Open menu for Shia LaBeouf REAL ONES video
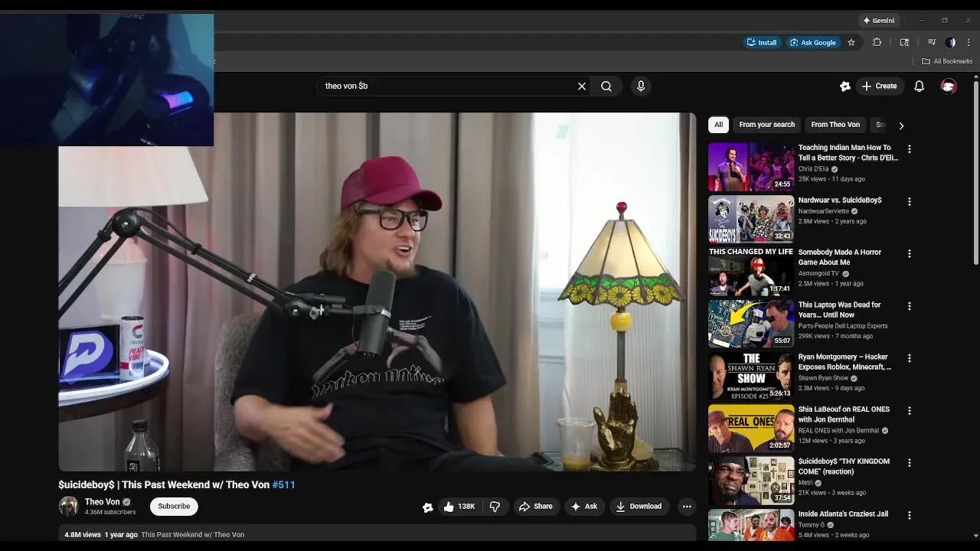980x551 pixels. (x=910, y=411)
